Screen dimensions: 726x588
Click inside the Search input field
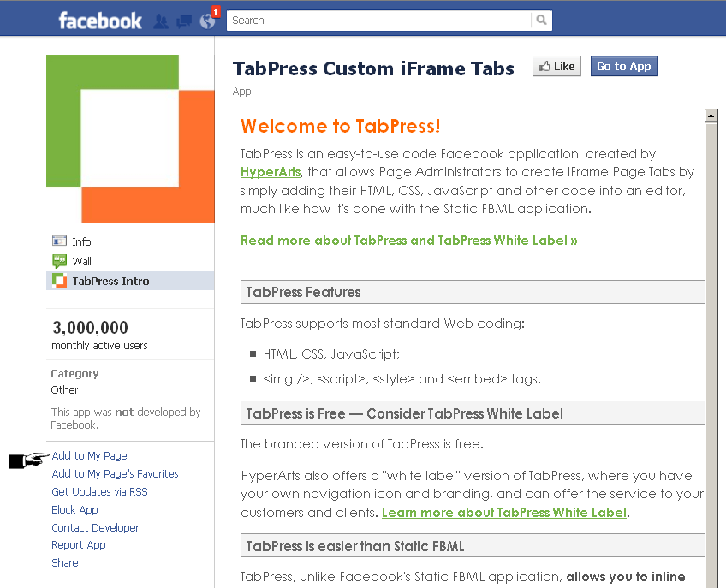coord(377,20)
